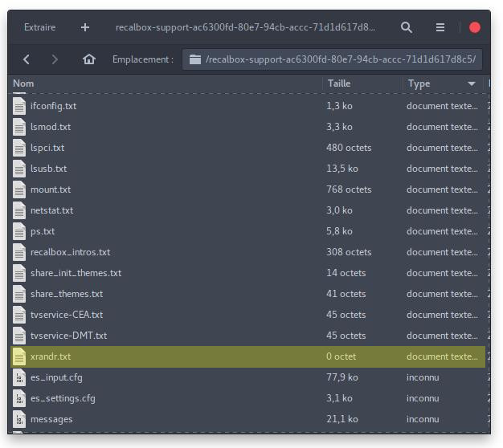503x448 pixels.
Task: Click the share_themes.txt file name
Action: tap(67, 294)
